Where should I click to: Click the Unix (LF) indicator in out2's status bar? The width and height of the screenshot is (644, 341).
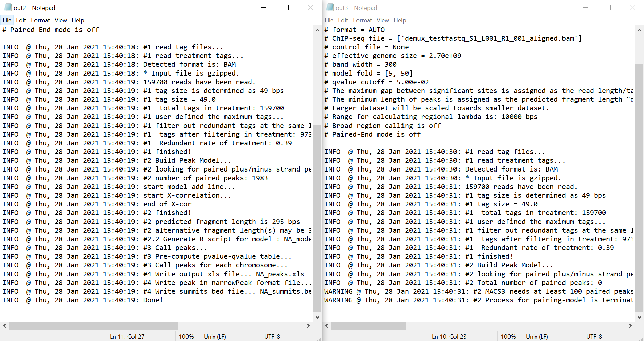[x=215, y=336]
